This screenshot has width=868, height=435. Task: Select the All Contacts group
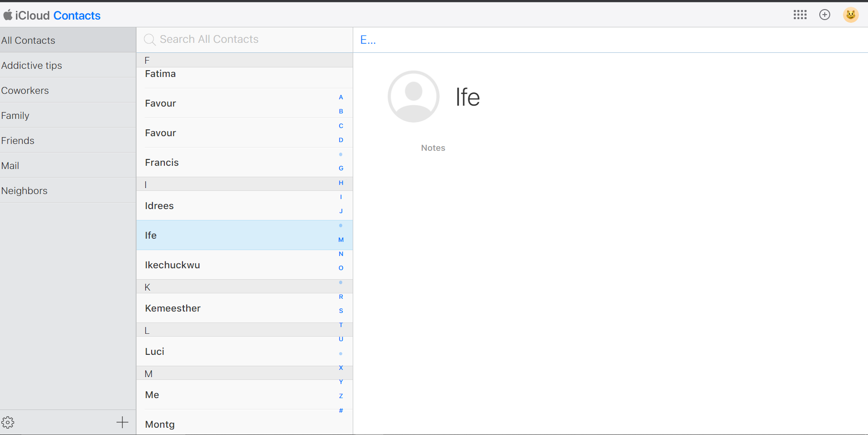coord(28,40)
